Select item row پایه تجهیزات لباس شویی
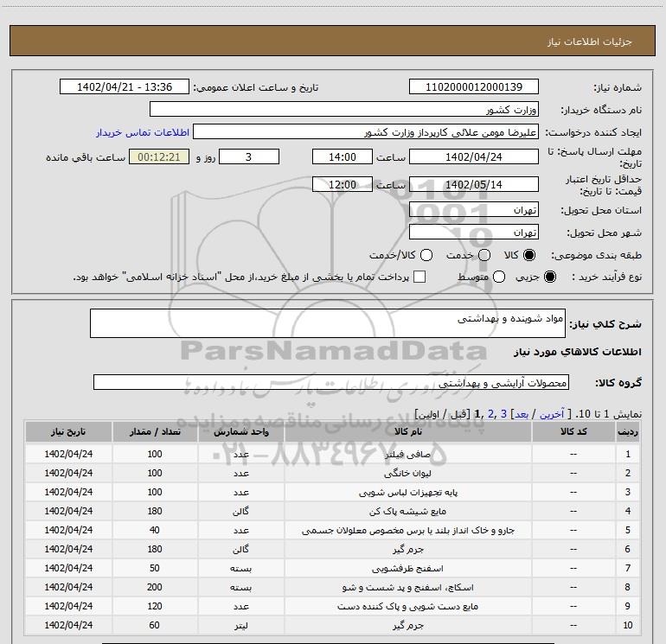Image resolution: width=666 pixels, height=644 pixels. pyautogui.click(x=332, y=492)
